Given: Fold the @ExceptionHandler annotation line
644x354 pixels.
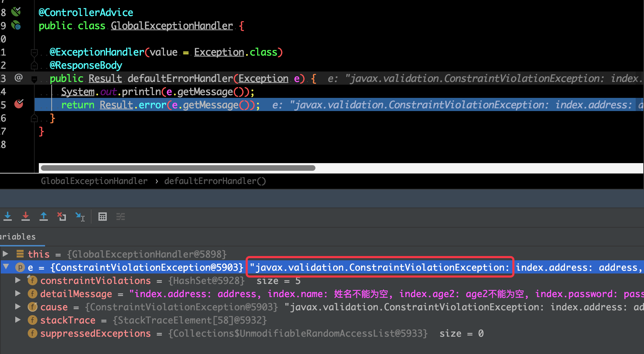Looking at the screenshot, I should [x=34, y=53].
